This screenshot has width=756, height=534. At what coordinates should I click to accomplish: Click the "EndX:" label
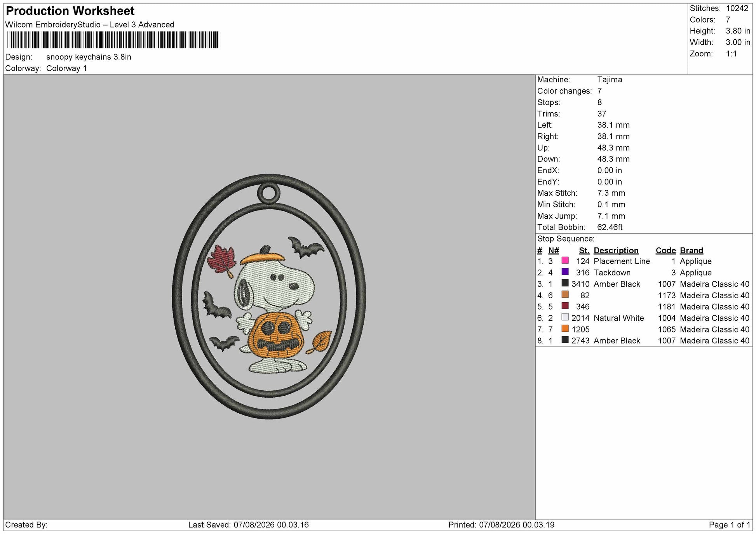548,170
